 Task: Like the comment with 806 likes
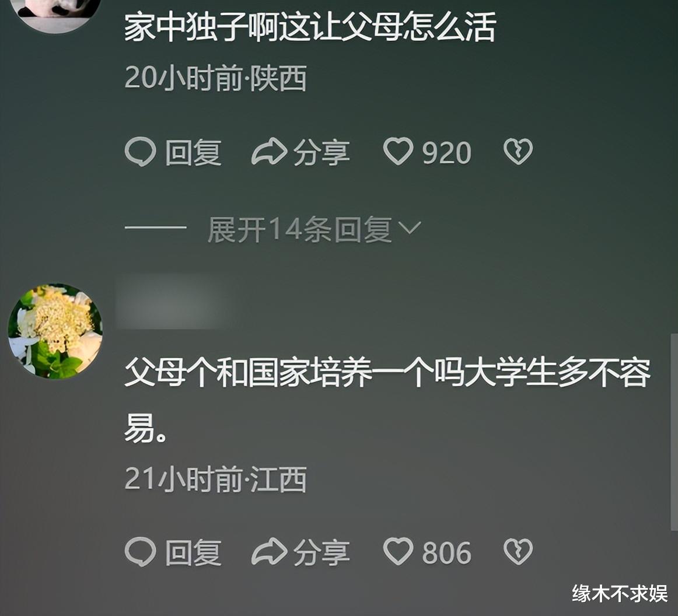coord(398,552)
